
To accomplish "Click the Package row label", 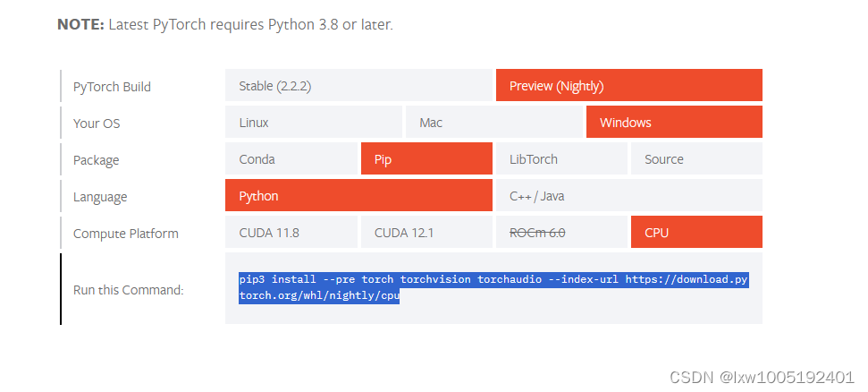I will [96, 160].
